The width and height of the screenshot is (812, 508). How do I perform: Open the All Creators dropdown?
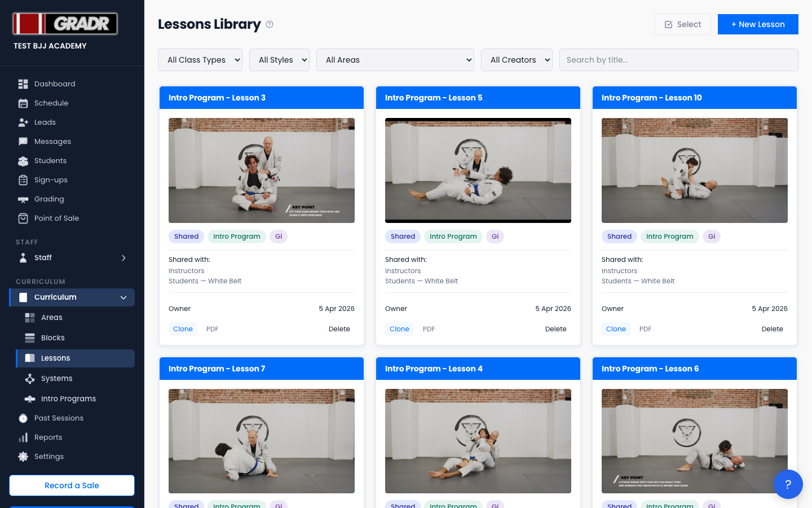pyautogui.click(x=517, y=60)
